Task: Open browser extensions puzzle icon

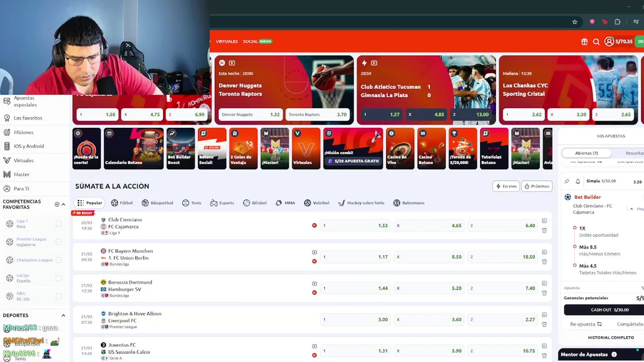Action: tap(617, 22)
